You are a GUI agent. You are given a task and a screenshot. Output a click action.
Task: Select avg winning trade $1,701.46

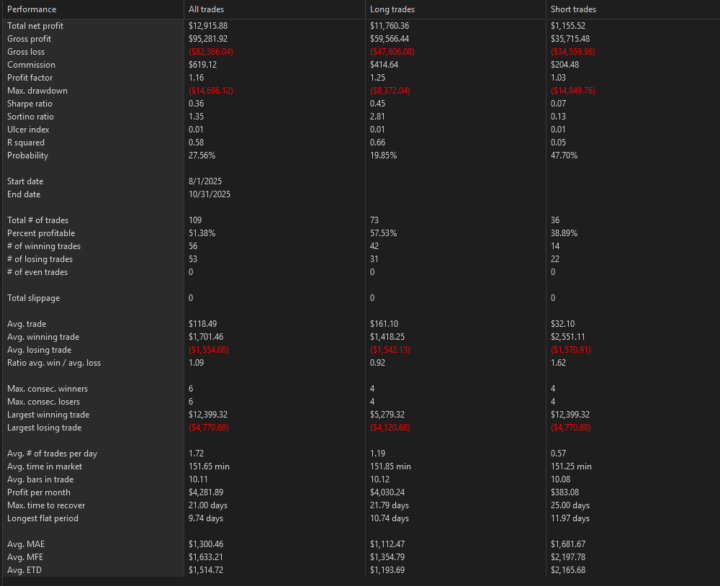point(206,337)
